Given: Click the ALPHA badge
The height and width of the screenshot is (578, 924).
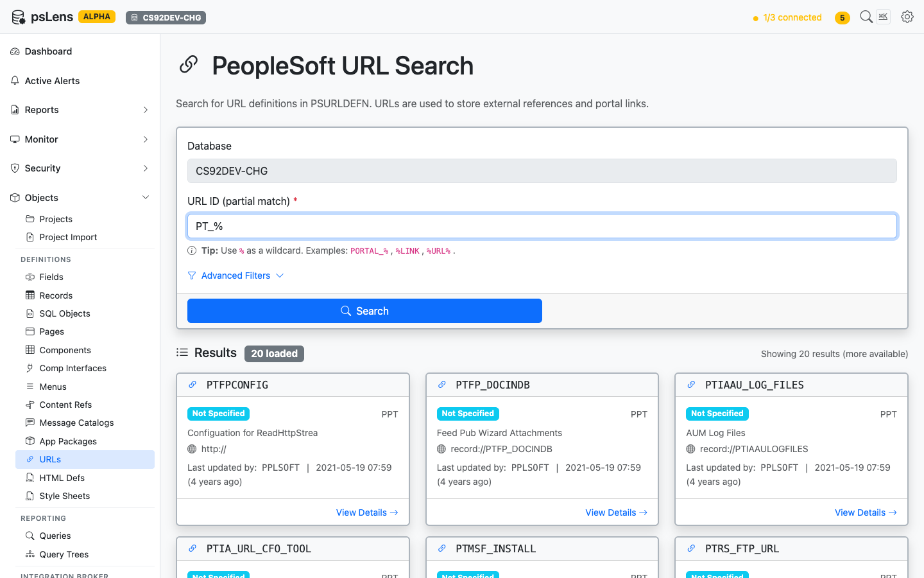Looking at the screenshot, I should [97, 17].
